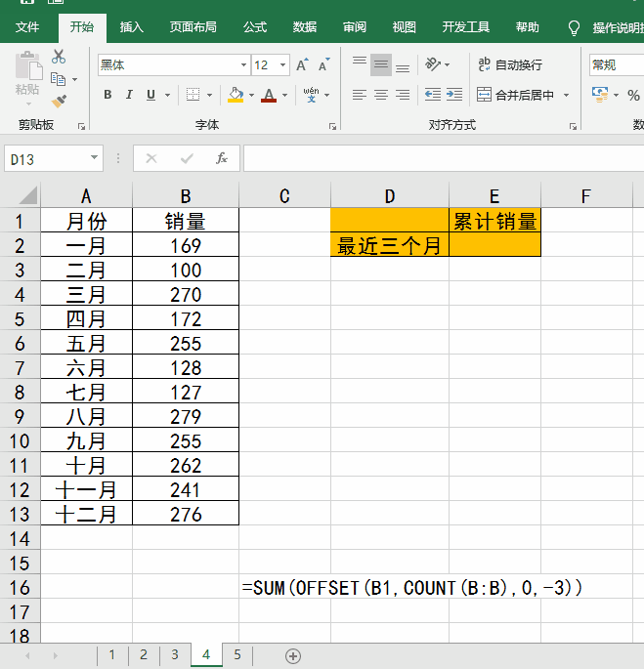Viewport: 644px width, 669px height.
Task: Switch to sheet tab 5
Action: 237,654
